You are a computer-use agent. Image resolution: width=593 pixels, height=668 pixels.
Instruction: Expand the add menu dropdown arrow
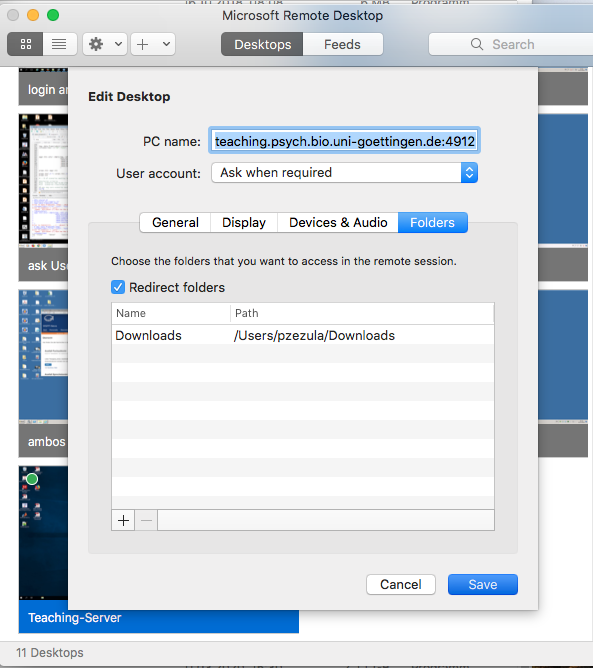coord(167,44)
